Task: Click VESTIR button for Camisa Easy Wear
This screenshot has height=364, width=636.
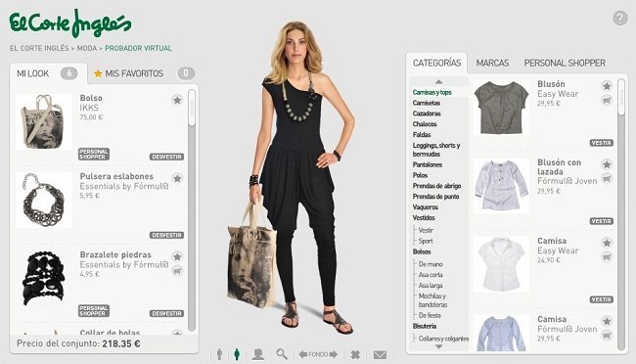Action: (x=601, y=299)
